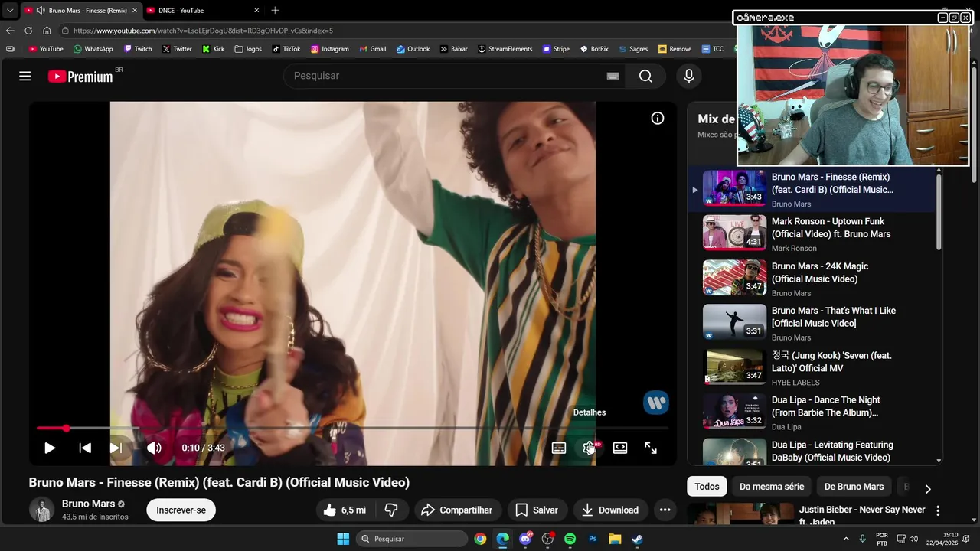The image size is (980, 551).
Task: Open Spotify from the taskbar
Action: pos(570,539)
